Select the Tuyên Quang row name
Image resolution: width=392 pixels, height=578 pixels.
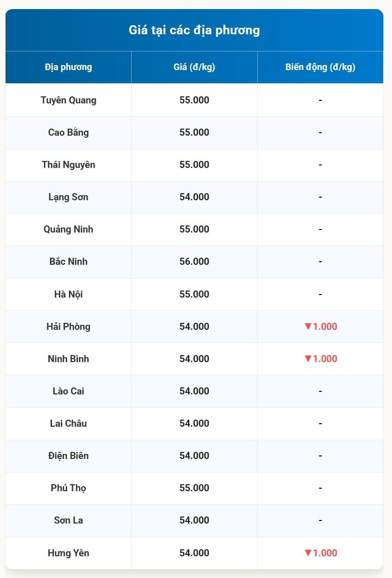point(68,100)
